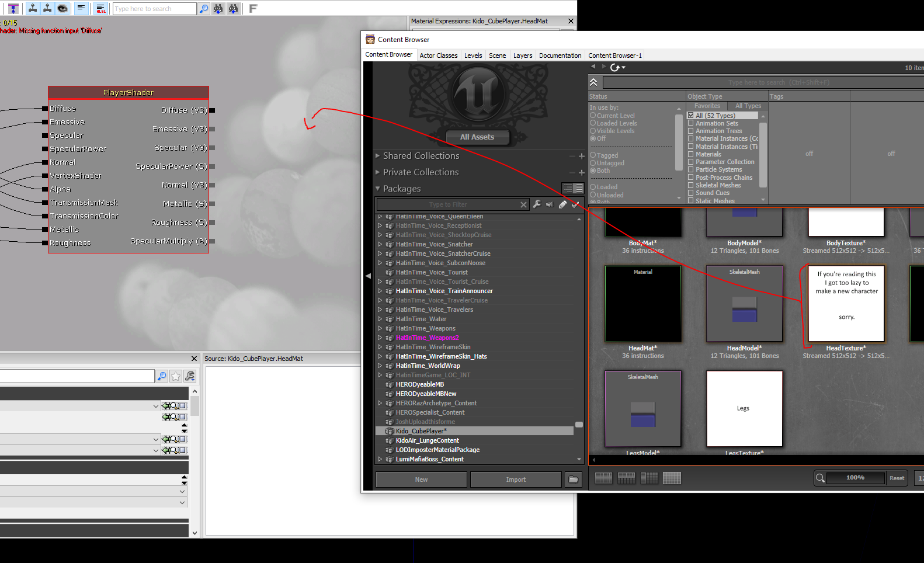The image size is (924, 563).
Task: Click the New package button
Action: [421, 479]
